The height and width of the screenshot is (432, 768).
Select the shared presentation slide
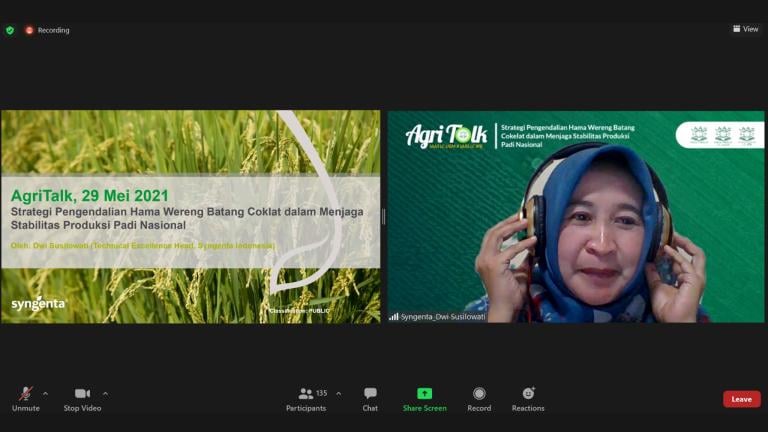(x=191, y=216)
